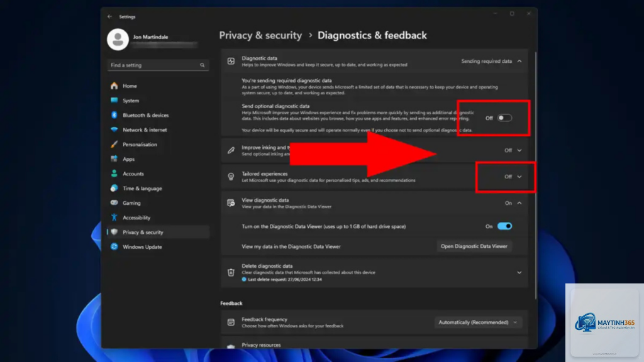Select Apps in the sidebar
Viewport: 644px width, 362px height.
tap(158, 159)
